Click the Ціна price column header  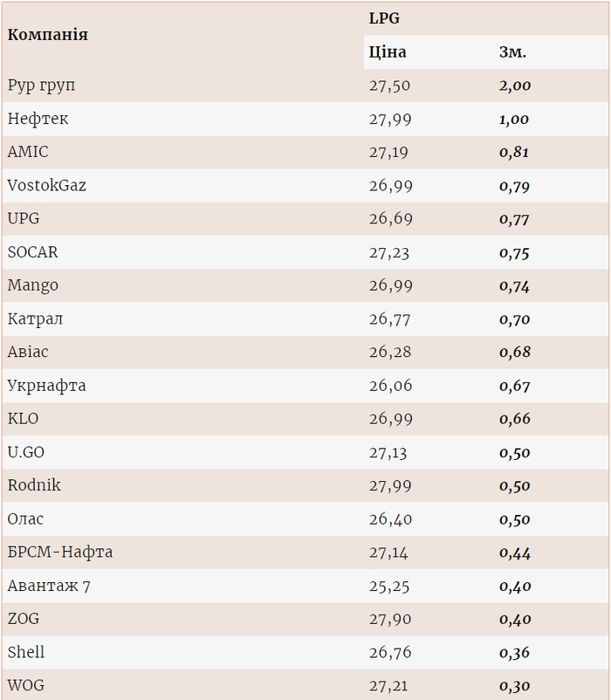pyautogui.click(x=388, y=52)
